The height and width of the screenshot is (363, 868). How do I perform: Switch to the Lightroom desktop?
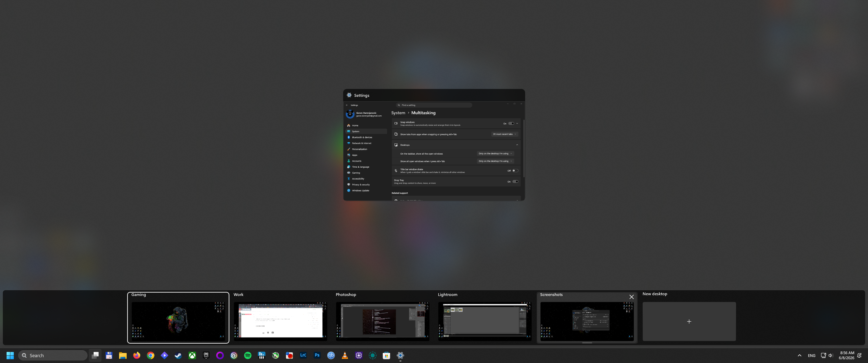click(484, 318)
